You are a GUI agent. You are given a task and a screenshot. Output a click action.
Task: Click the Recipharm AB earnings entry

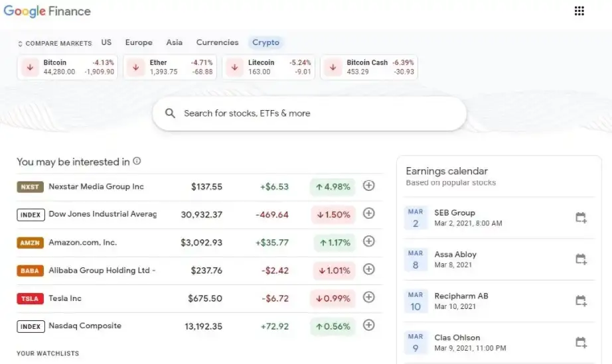(x=498, y=301)
